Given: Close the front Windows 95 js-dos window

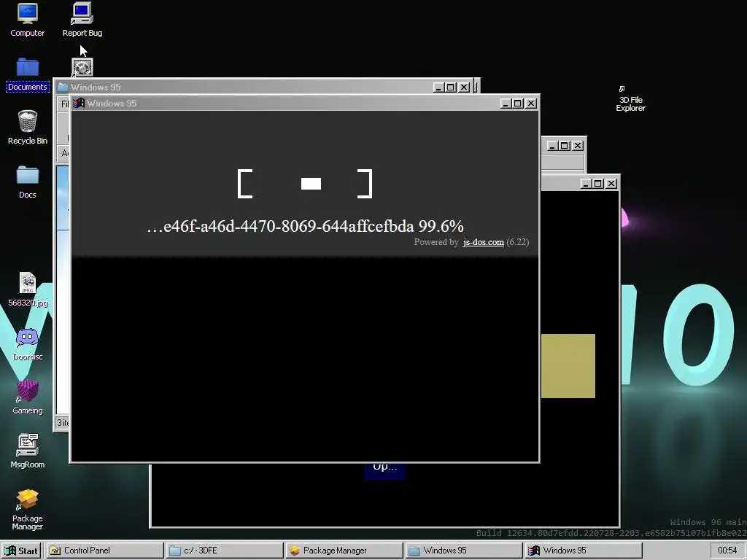Looking at the screenshot, I should click(x=531, y=104).
